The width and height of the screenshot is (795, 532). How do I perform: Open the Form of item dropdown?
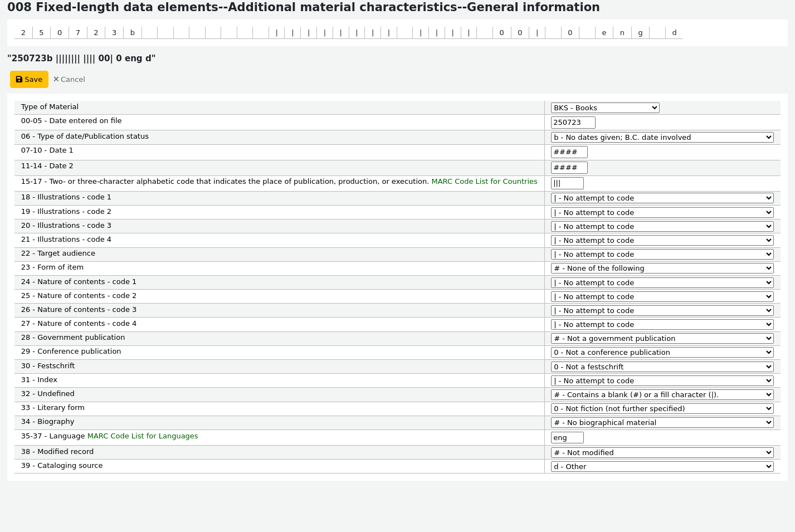coord(662,269)
